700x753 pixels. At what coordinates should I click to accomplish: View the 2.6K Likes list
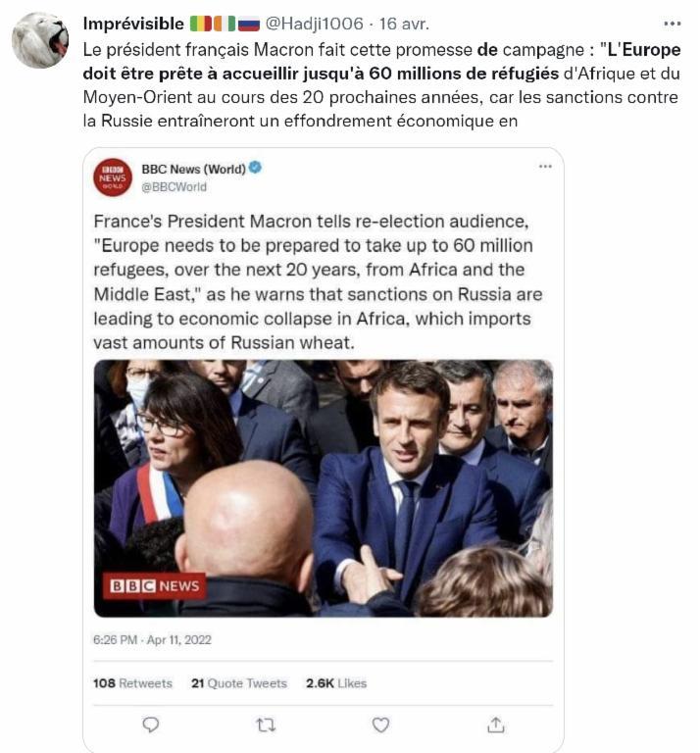pyautogui.click(x=336, y=682)
